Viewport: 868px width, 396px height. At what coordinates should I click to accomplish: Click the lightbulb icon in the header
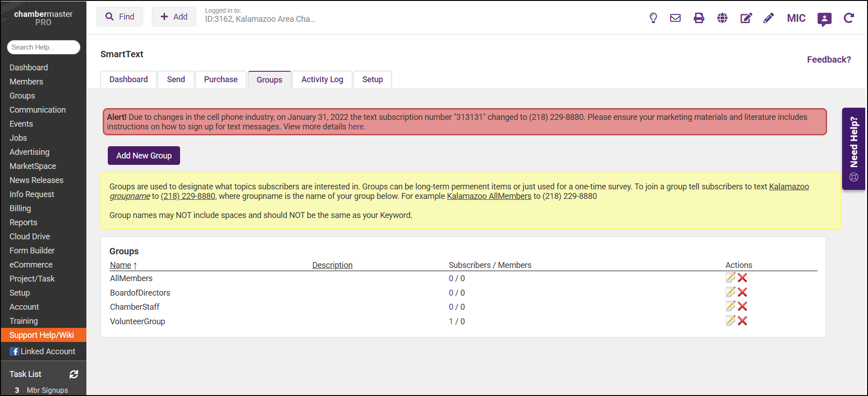[x=653, y=18]
